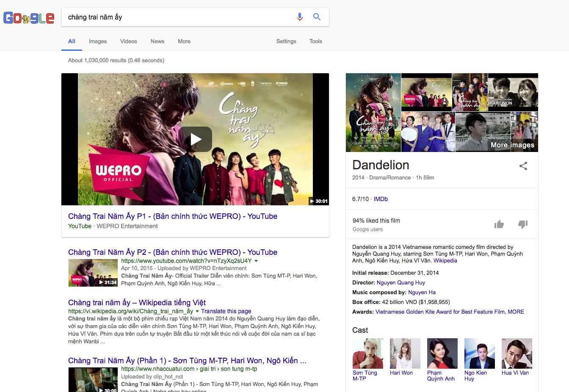Click the blue search magnifier icon
This screenshot has height=392, width=569.
(x=317, y=17)
